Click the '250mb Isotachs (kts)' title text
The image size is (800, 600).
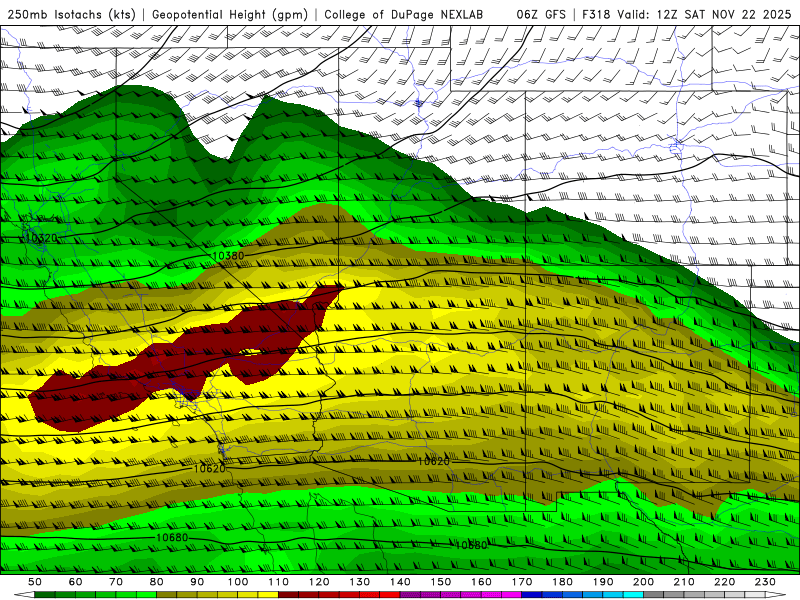tap(71, 14)
